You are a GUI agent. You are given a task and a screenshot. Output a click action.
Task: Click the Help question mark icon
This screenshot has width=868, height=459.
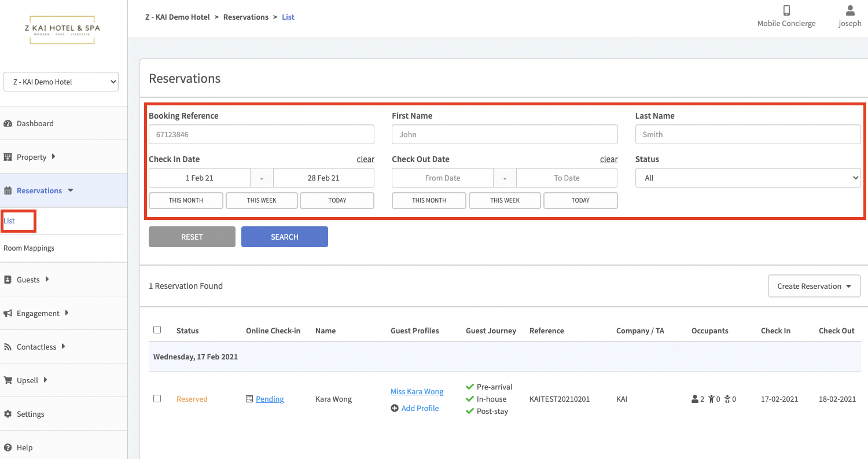(x=8, y=447)
